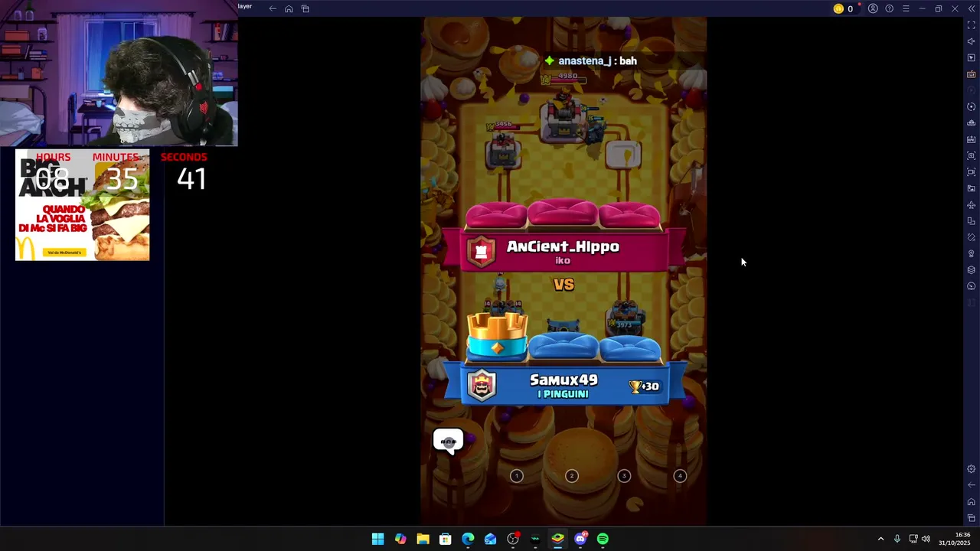Click the webcam overlay thumbnail
The width and height of the screenshot is (980, 551).
coord(119,73)
